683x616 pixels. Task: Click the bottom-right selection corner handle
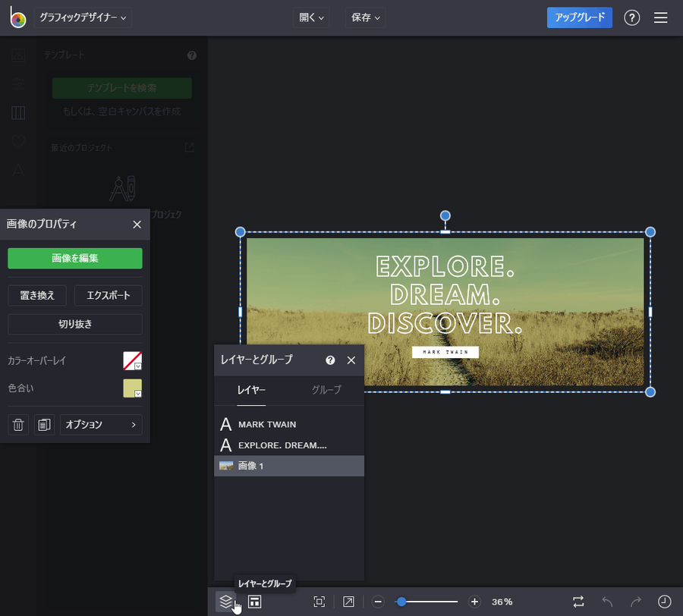[650, 392]
